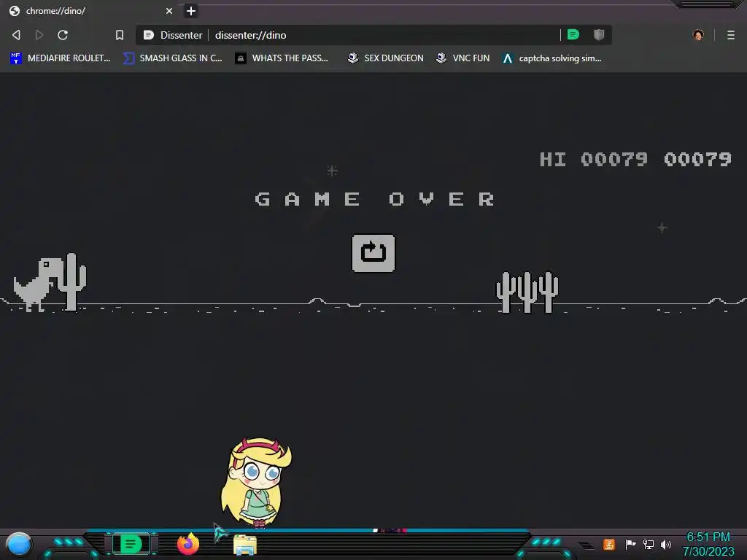747x560 pixels.
Task: Click the orange tray icon
Action: coord(609,544)
